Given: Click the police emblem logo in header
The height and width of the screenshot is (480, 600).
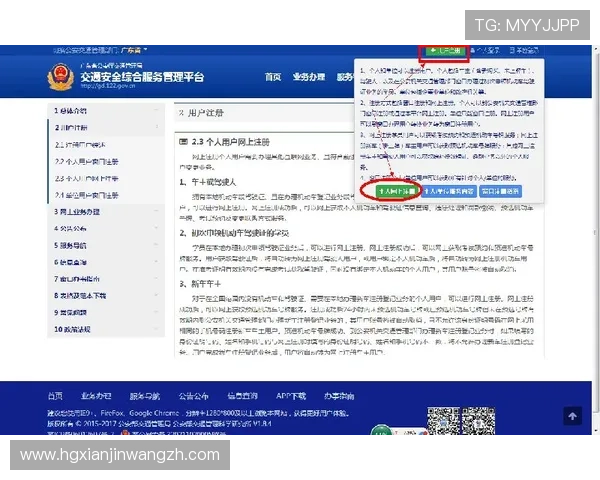Looking at the screenshot, I should [60, 77].
